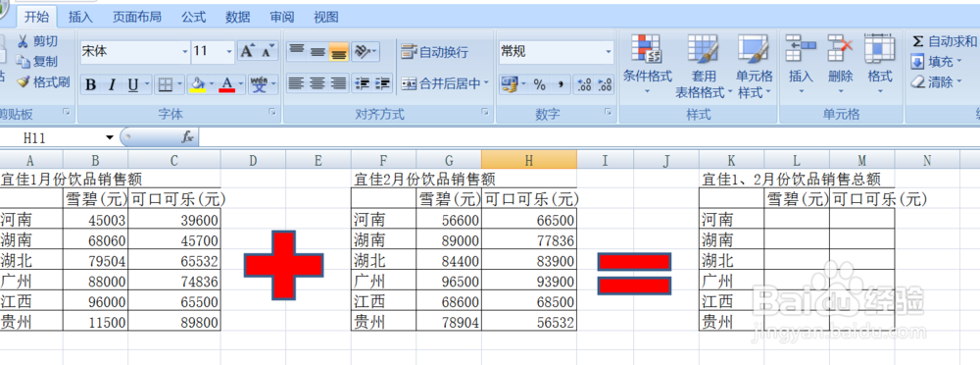Open Fill (填充) options
Screen dimensions: 980x365
[936, 62]
